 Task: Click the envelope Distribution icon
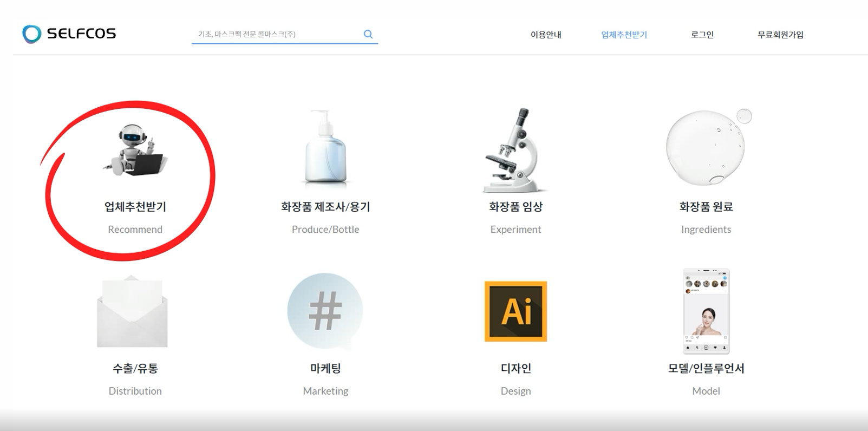pos(133,311)
